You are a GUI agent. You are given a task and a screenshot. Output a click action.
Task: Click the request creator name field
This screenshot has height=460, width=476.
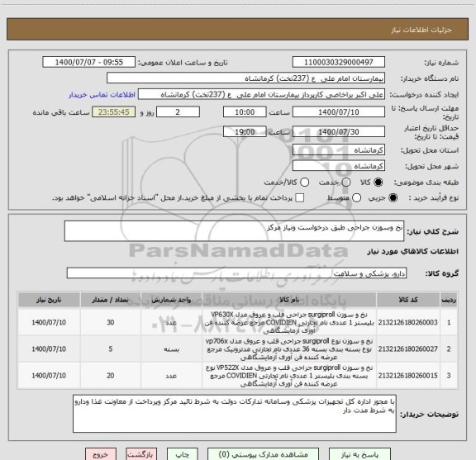click(x=261, y=94)
